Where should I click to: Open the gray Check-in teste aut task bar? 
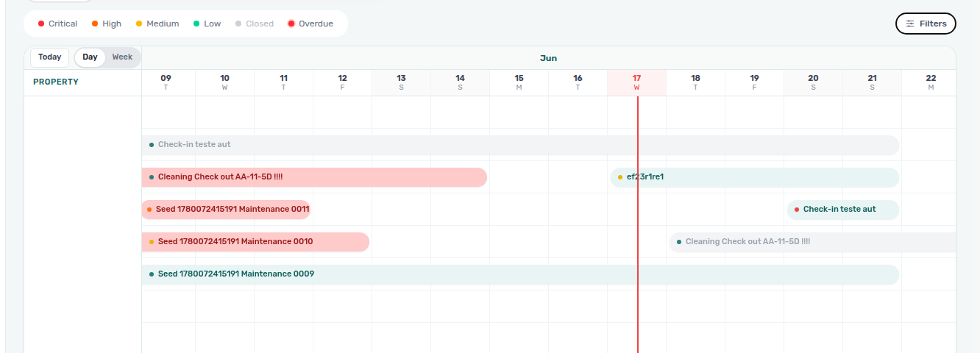pos(520,145)
